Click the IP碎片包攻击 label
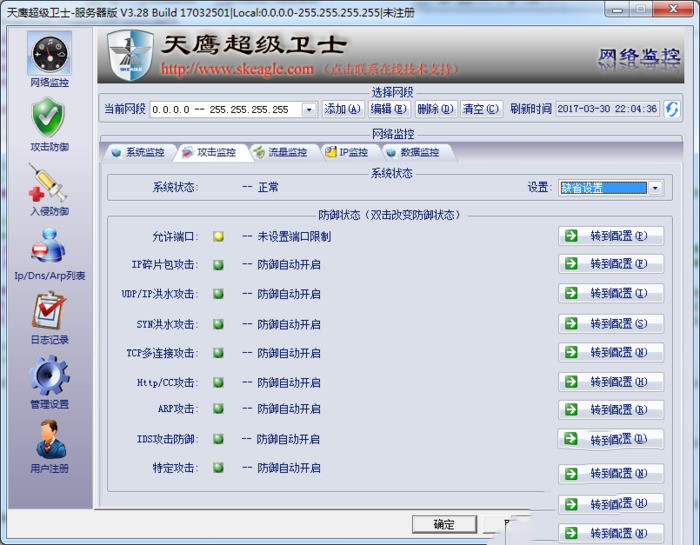The image size is (700, 545). tap(164, 265)
